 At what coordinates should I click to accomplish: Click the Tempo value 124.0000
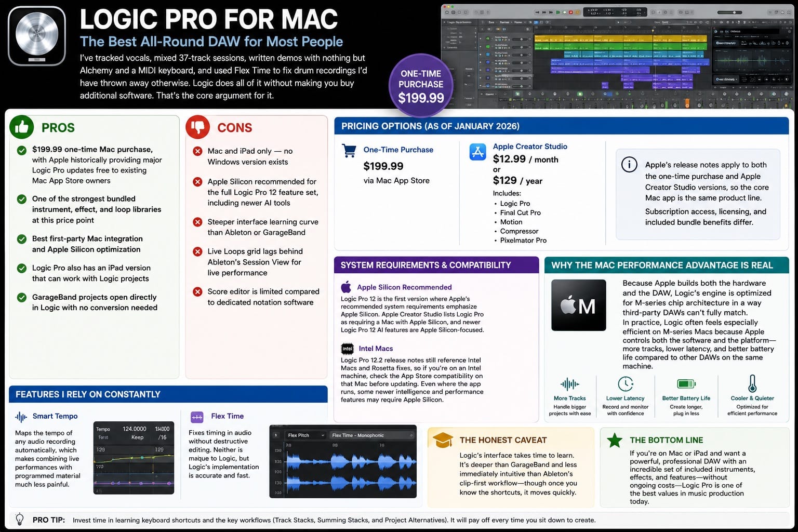[x=134, y=429]
